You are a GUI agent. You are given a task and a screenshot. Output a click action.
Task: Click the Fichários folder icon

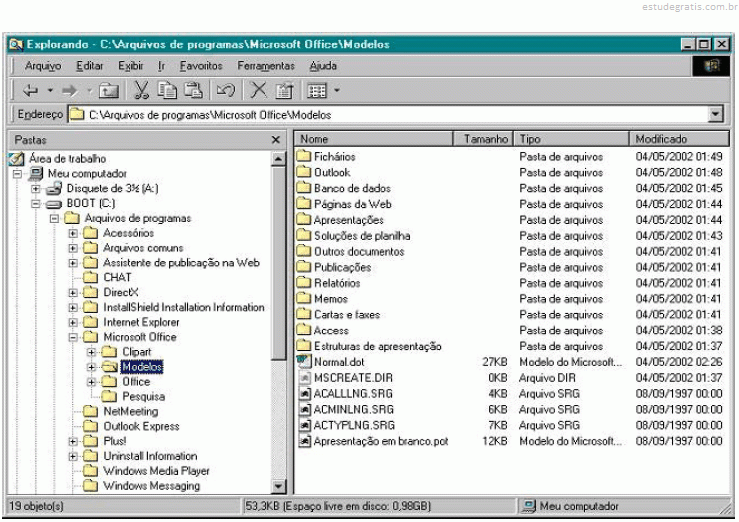pos(304,156)
